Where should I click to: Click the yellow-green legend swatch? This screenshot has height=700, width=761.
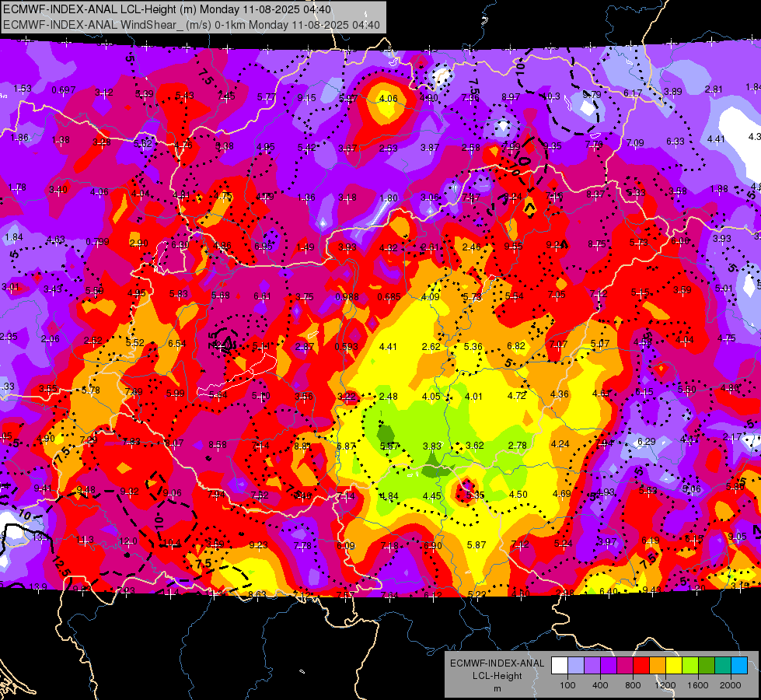pos(690,666)
